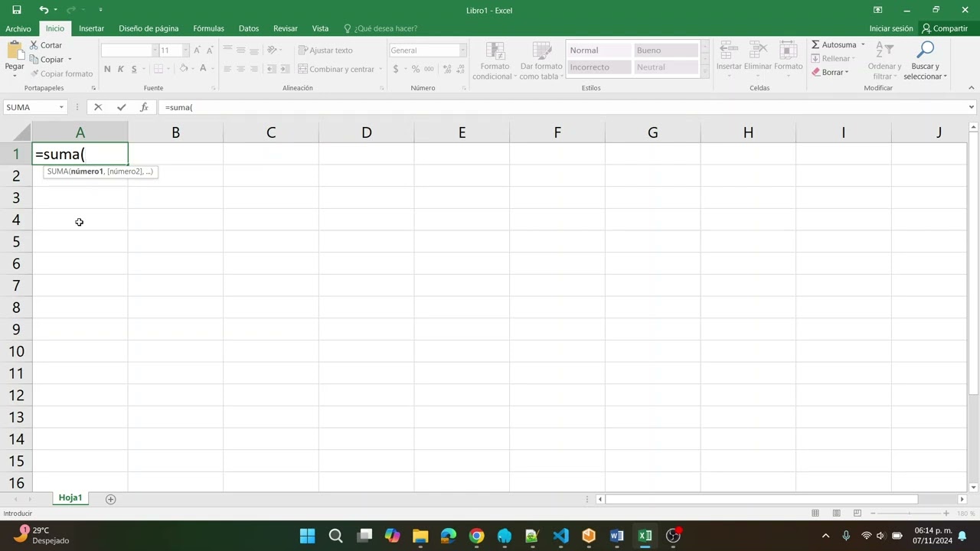Undo the last action

click(44, 10)
